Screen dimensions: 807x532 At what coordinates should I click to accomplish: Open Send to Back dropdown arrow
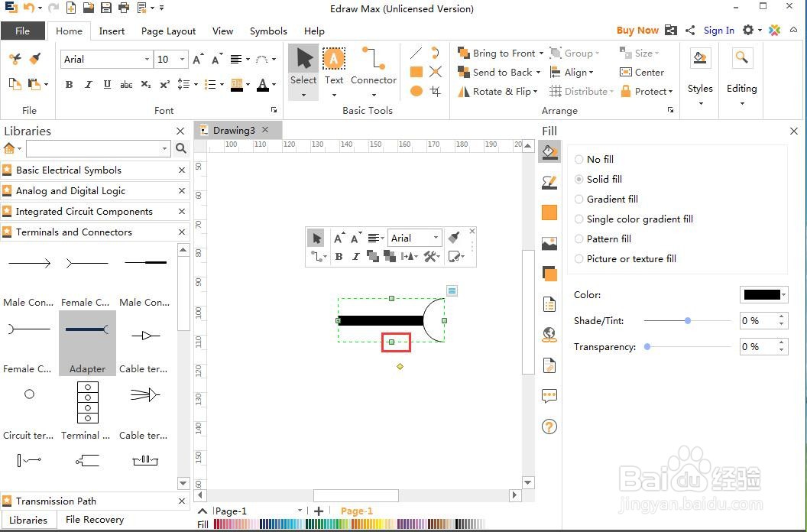538,73
